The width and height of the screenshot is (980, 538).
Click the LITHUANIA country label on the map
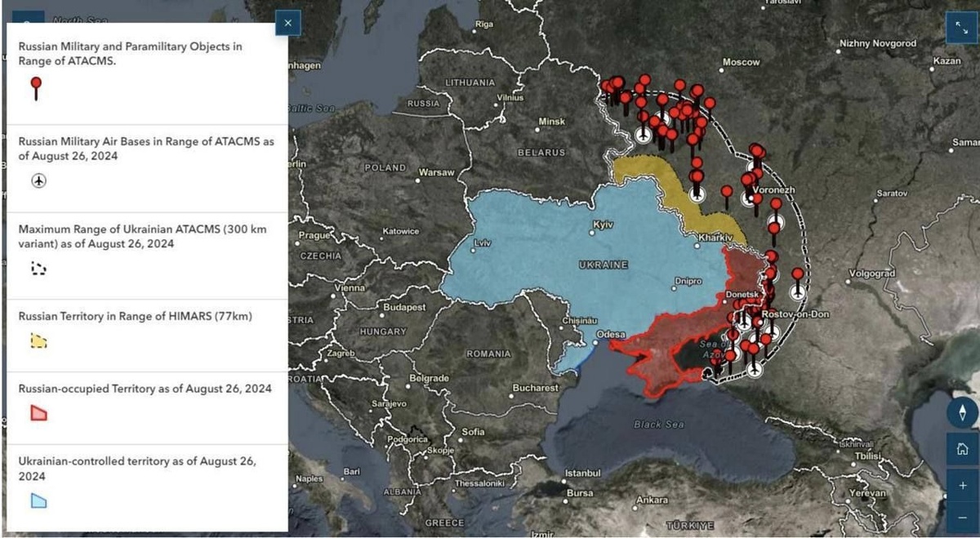(470, 83)
